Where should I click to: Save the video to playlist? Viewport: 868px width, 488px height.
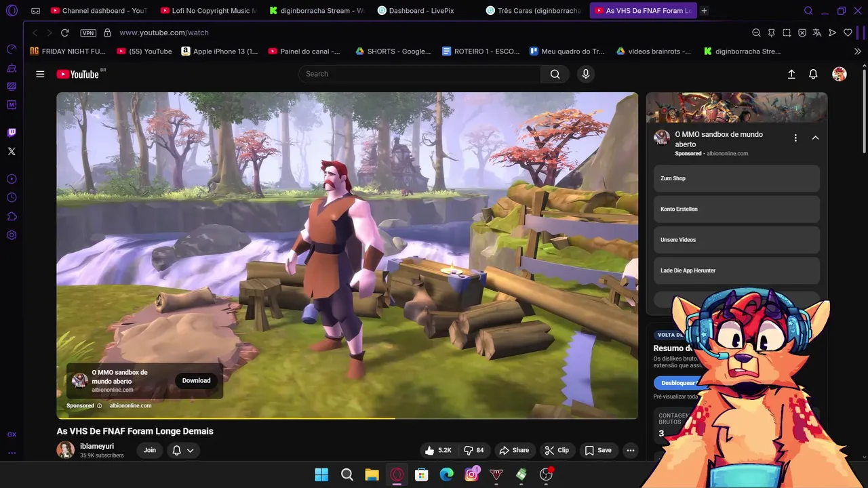pos(598,450)
